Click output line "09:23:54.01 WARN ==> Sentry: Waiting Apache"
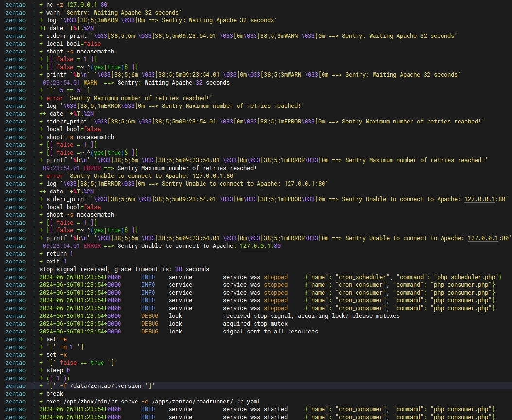The height and width of the screenshot is (420, 512). 136,83
